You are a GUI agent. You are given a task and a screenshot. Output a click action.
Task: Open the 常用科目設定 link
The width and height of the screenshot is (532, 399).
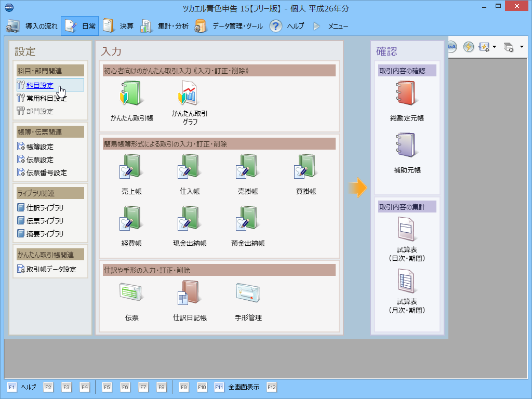(x=46, y=98)
